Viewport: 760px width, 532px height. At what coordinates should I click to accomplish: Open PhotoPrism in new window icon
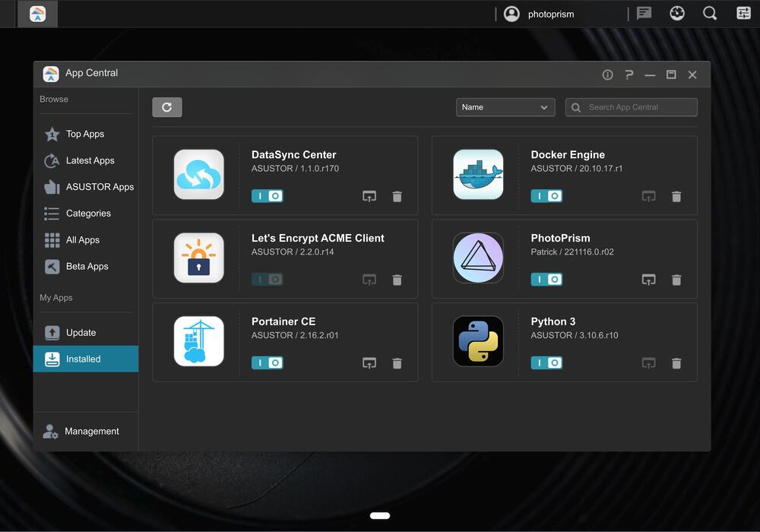[x=648, y=280]
